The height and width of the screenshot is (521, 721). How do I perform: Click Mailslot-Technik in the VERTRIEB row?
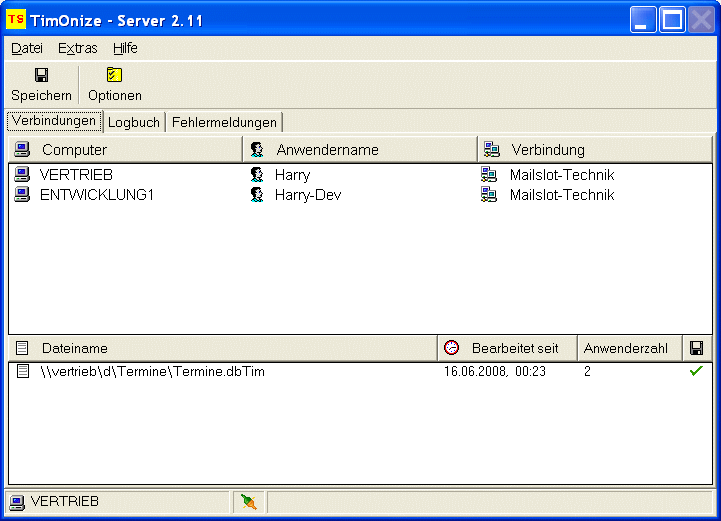tap(562, 175)
